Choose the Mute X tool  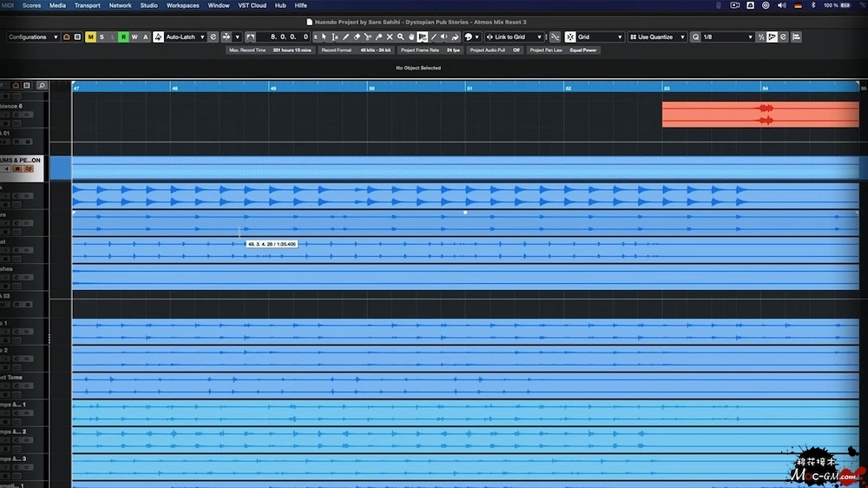[389, 37]
